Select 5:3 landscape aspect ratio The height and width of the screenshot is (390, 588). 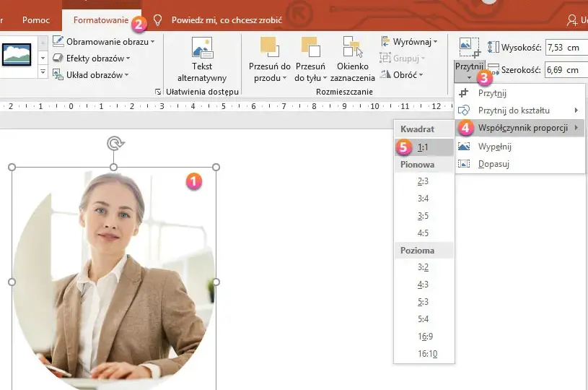(x=424, y=302)
